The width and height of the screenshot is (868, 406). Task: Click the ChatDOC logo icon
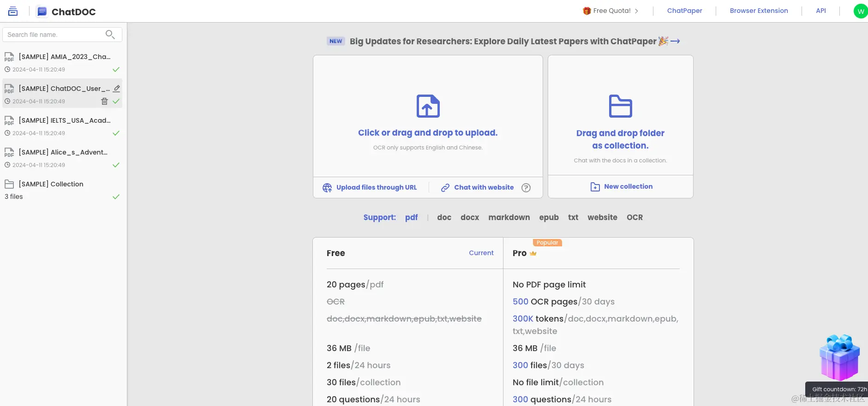click(x=42, y=12)
